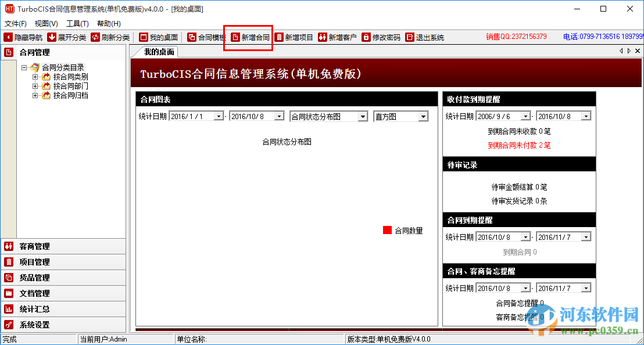Click the 新增合同 toolbar icon
The width and height of the screenshot is (644, 345).
pos(248,37)
